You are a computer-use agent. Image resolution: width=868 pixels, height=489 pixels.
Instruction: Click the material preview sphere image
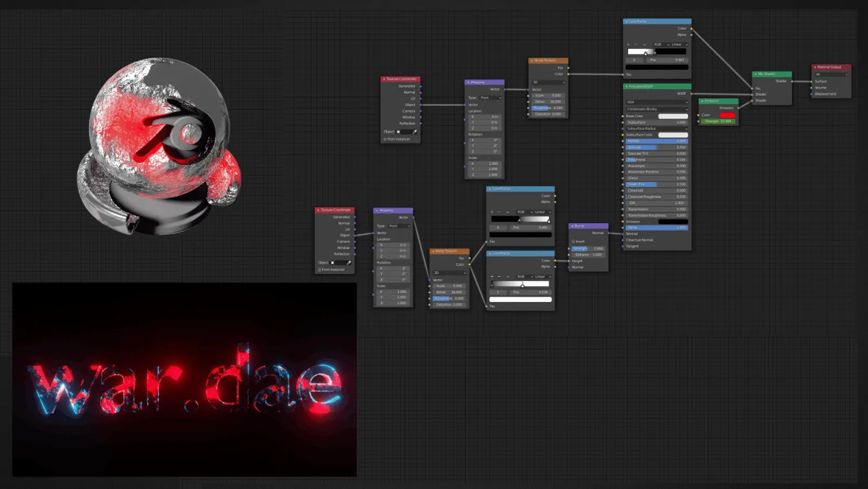[x=159, y=146]
